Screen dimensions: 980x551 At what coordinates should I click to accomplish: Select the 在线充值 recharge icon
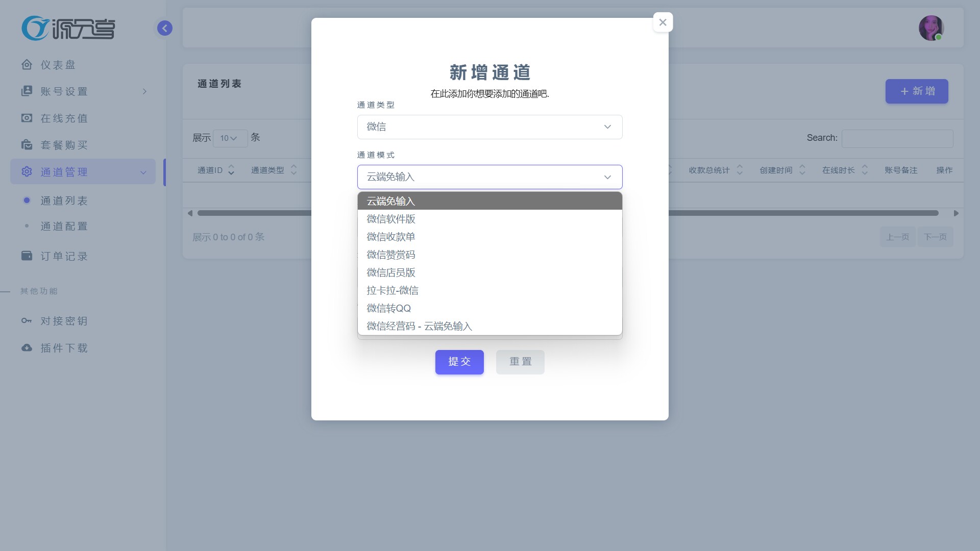tap(27, 118)
